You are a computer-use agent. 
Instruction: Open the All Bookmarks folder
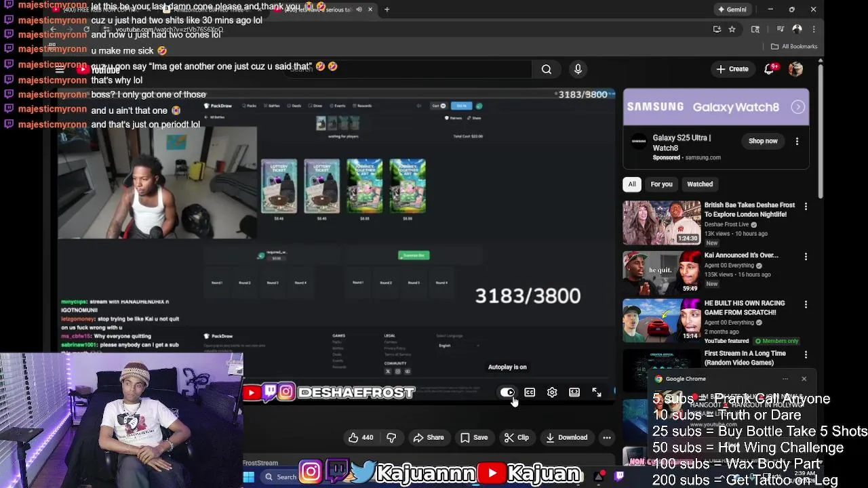[x=794, y=46]
